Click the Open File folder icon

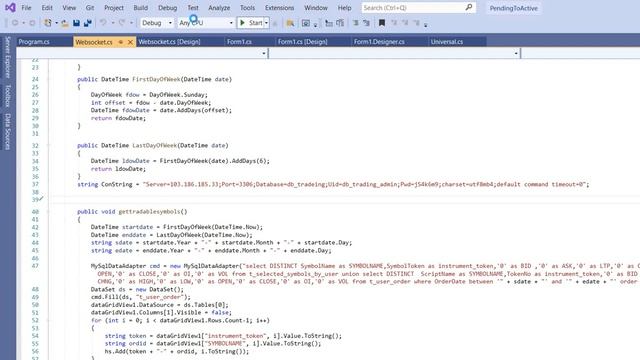(64, 23)
